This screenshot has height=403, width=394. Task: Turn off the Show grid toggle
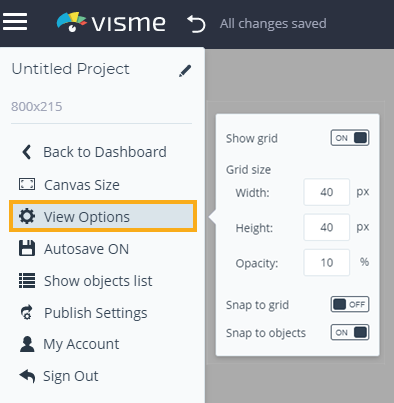pos(350,138)
